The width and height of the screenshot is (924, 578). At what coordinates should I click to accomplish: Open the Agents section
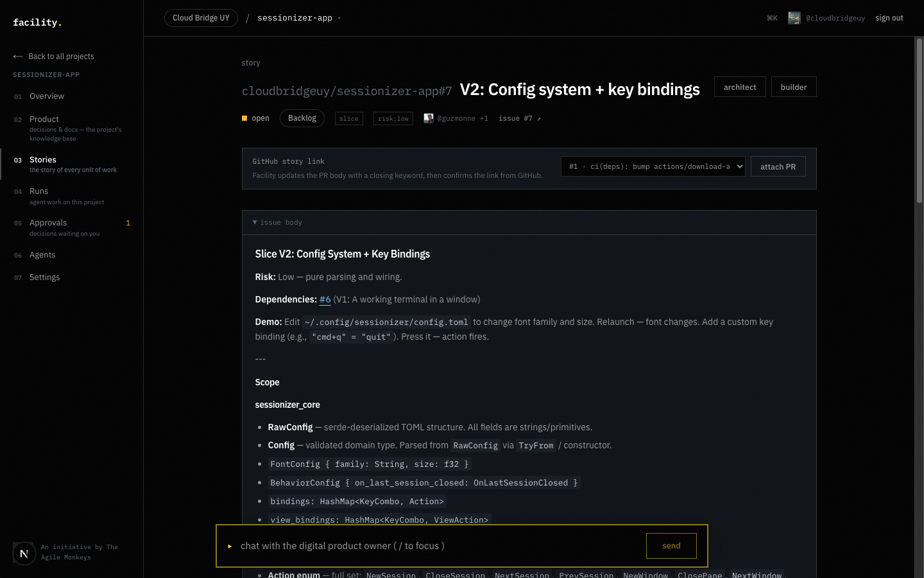[42, 255]
